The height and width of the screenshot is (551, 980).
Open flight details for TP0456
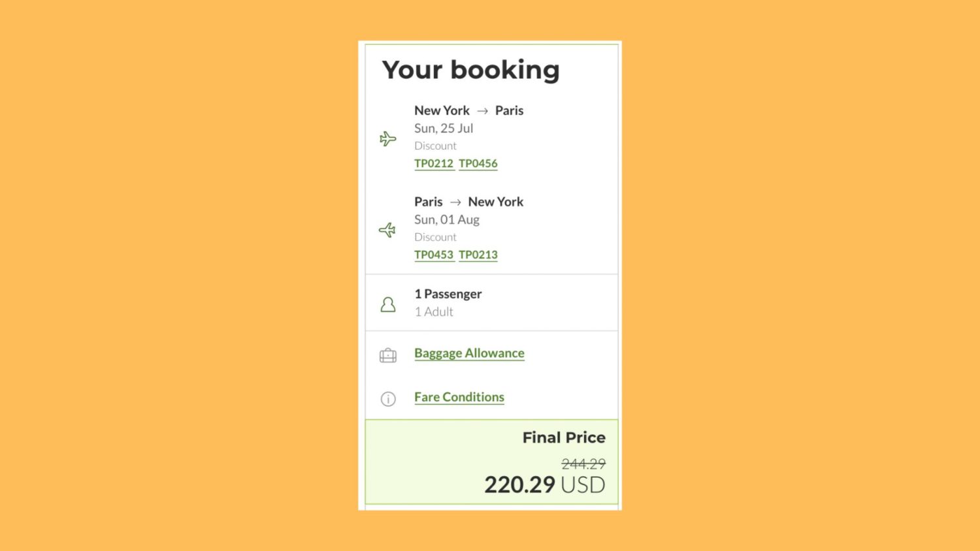coord(478,164)
